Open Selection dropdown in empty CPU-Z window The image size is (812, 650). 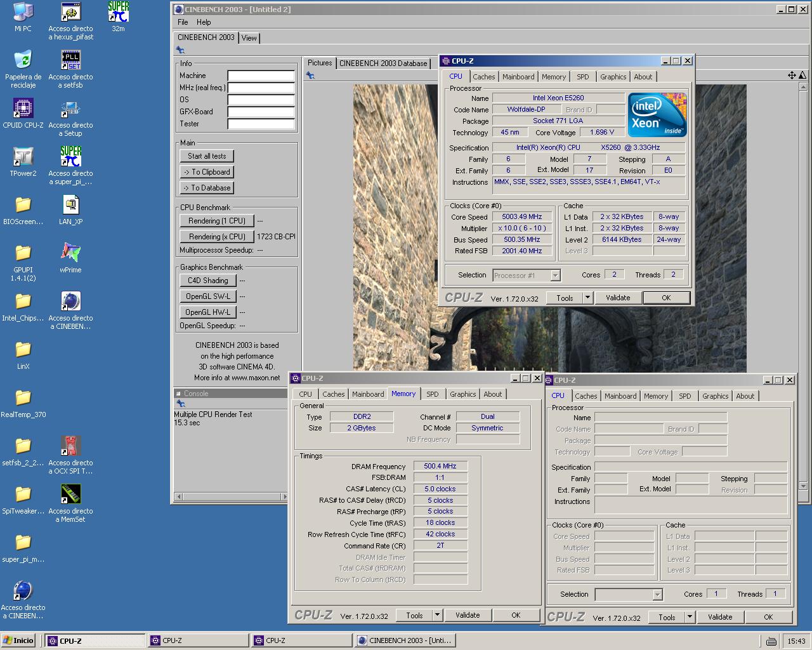coord(657,595)
